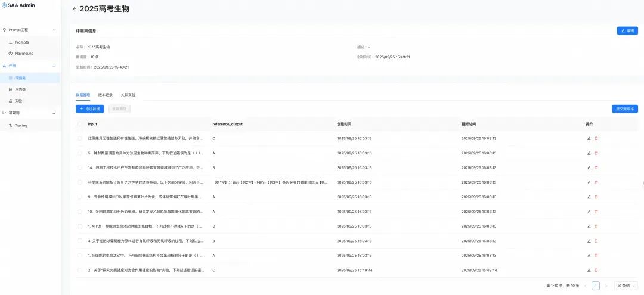The width and height of the screenshot is (644, 295).
Task: Collapse the 可观测 sidebar group
Action: tap(54, 113)
